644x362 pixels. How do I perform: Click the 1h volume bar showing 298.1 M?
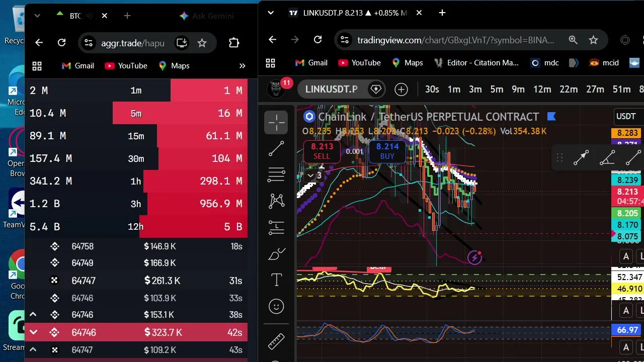click(195, 181)
